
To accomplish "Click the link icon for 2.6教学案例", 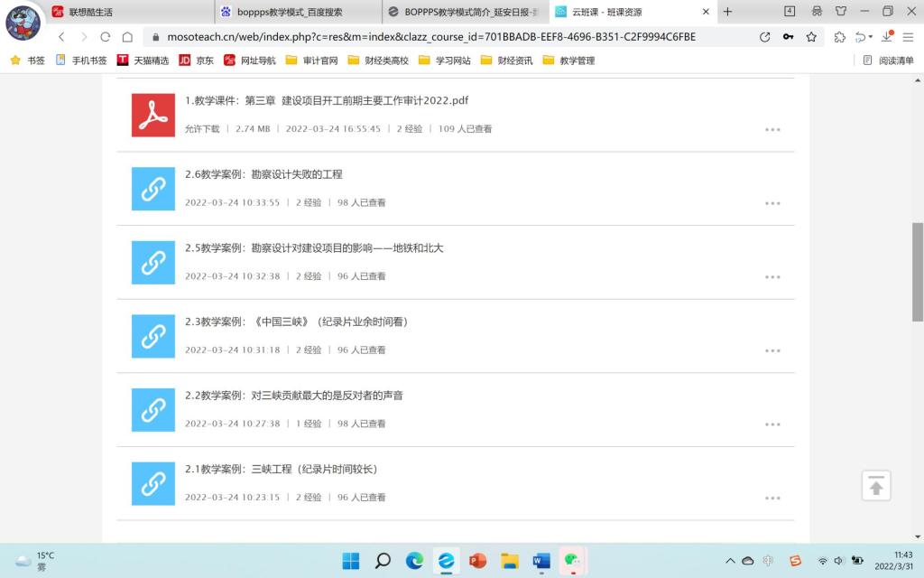I will 153,188.
